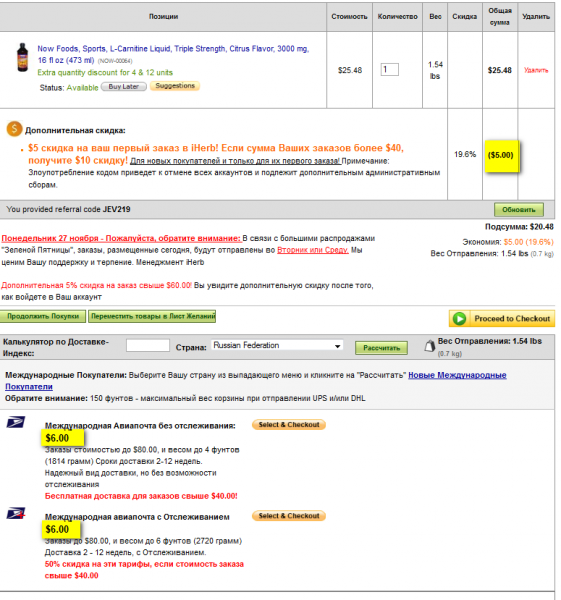Click the quantity input field showing 1
The image size is (561, 600).
[390, 70]
